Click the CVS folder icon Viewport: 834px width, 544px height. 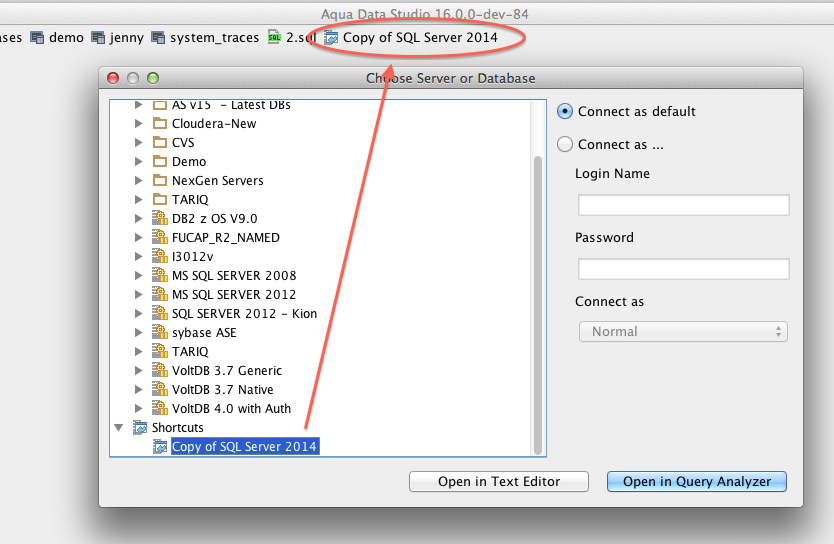point(160,143)
